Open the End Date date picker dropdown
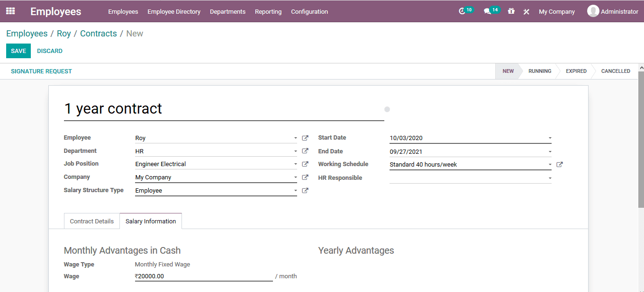 tap(550, 151)
